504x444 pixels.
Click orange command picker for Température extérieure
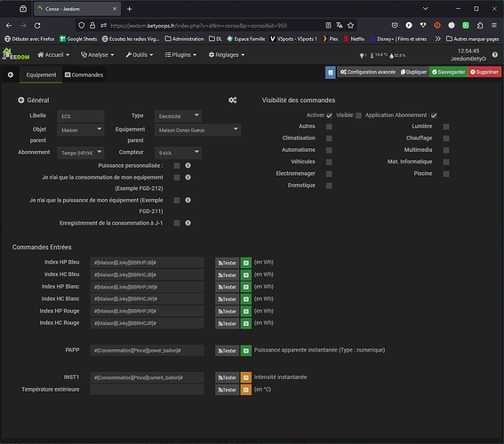246,390
